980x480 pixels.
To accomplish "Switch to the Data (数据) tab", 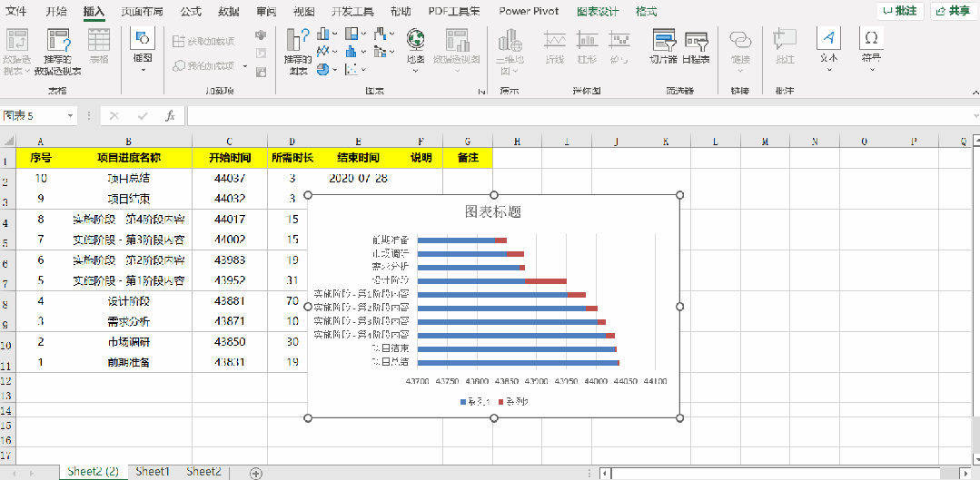I will point(228,11).
